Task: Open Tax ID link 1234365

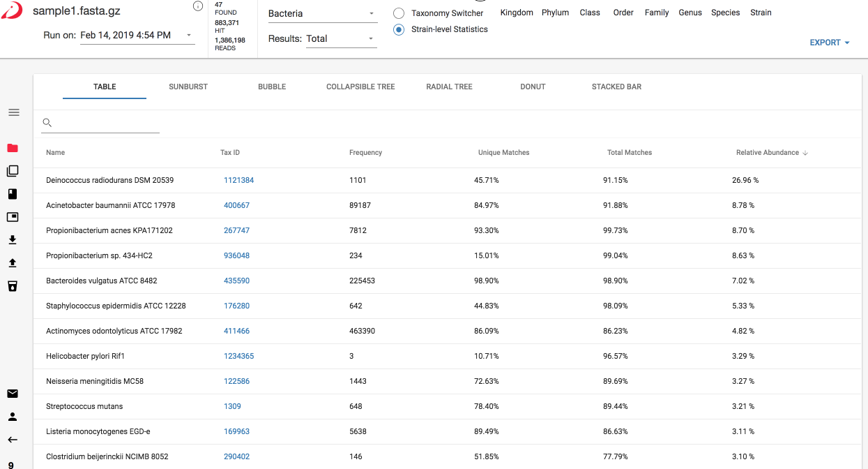Action: point(238,356)
